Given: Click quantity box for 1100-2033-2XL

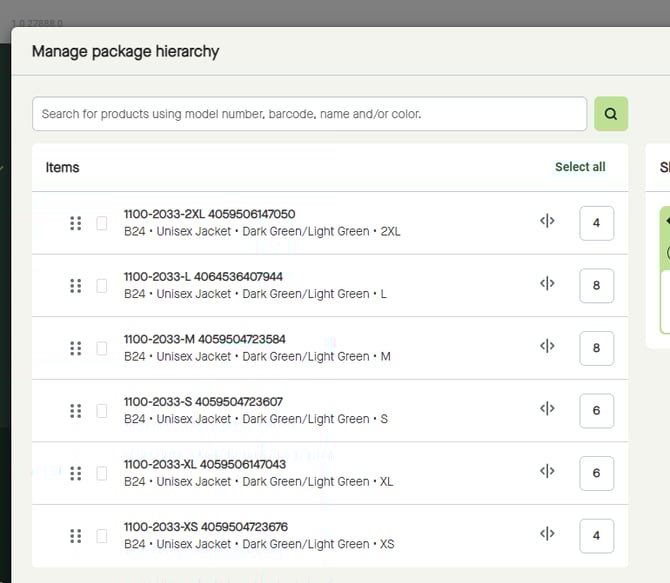Looking at the screenshot, I should click(x=596, y=223).
